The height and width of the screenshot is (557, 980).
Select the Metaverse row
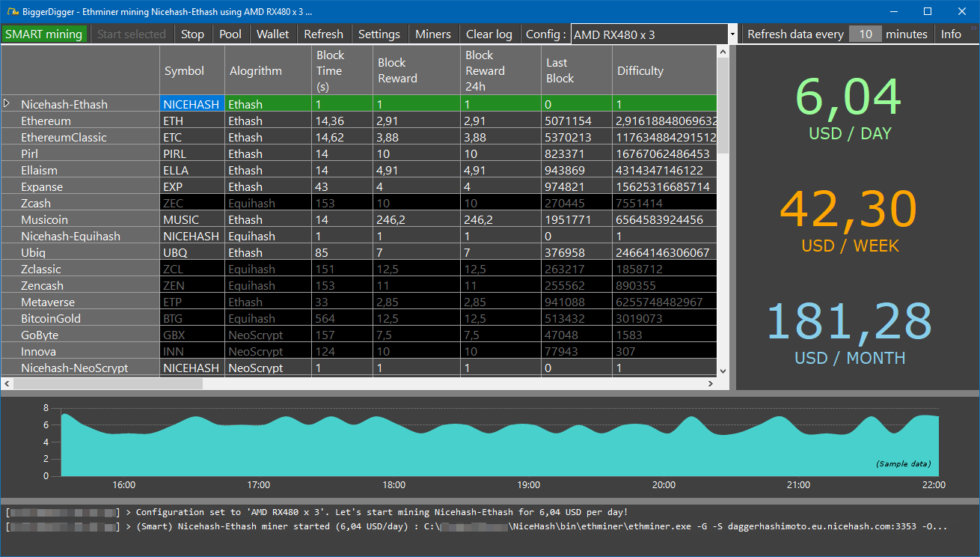click(359, 302)
